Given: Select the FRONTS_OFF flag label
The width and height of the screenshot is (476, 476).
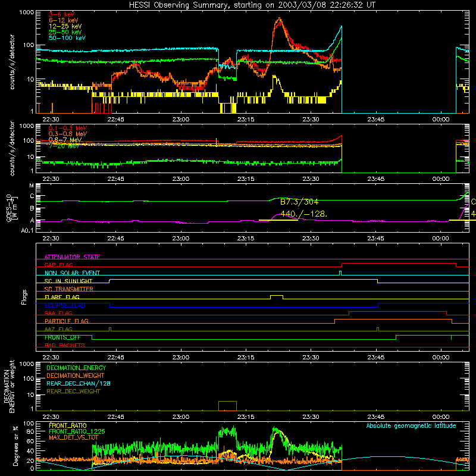Looking at the screenshot, I should (x=62, y=337).
